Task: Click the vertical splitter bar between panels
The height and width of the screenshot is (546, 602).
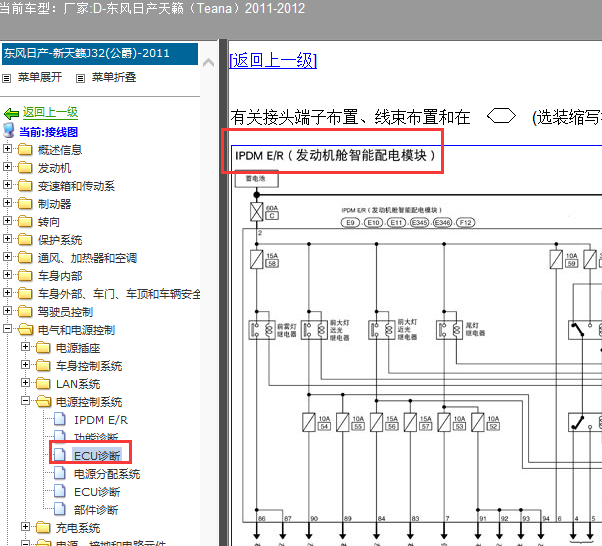Action: click(224, 292)
